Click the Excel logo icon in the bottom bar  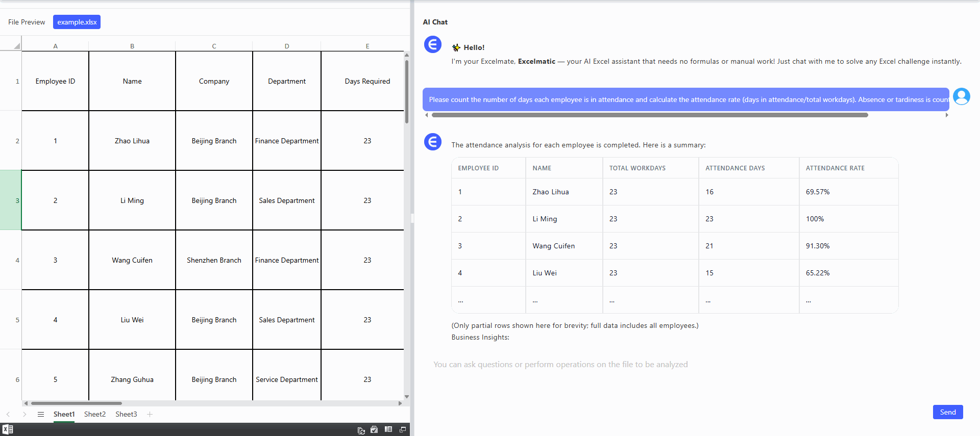click(8, 429)
